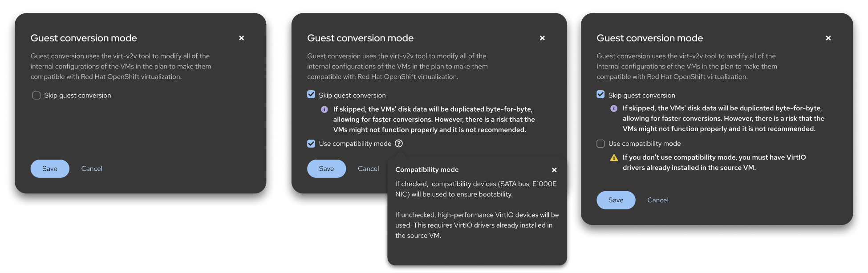The image size is (868, 273).
Task: Click info icon in dialog with compatibility popover
Action: coord(324,109)
